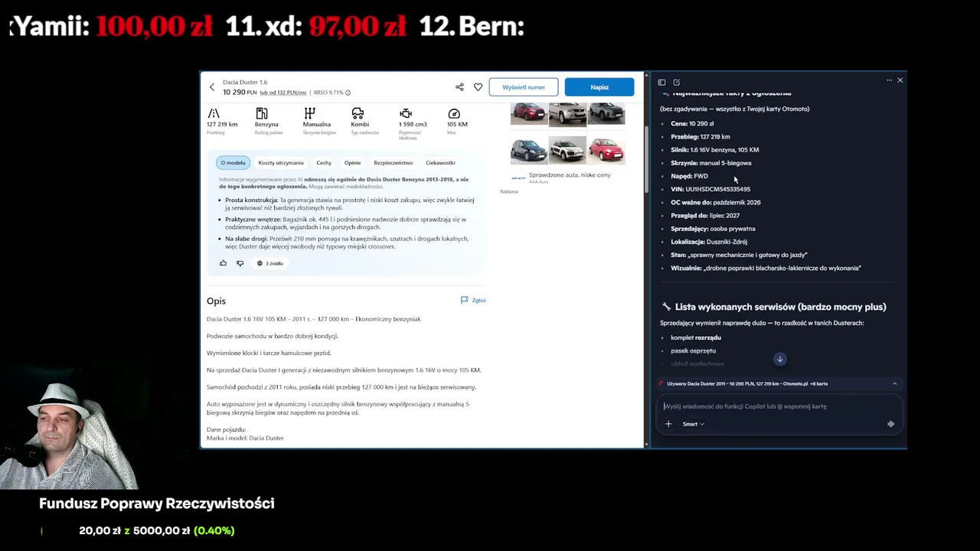This screenshot has height=551, width=980.
Task: Click the Sprawdzone auta, niskie ceny ad link
Action: [x=570, y=175]
